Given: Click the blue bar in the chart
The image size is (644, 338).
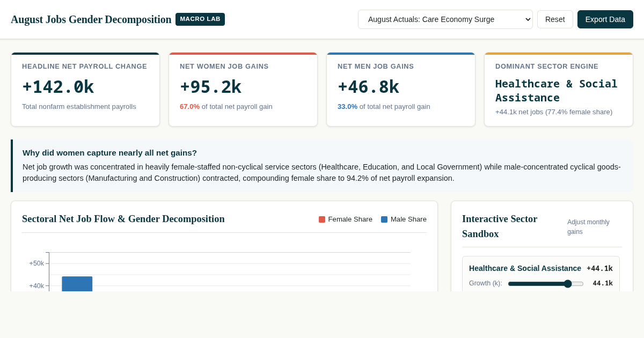Looking at the screenshot, I should [x=77, y=284].
